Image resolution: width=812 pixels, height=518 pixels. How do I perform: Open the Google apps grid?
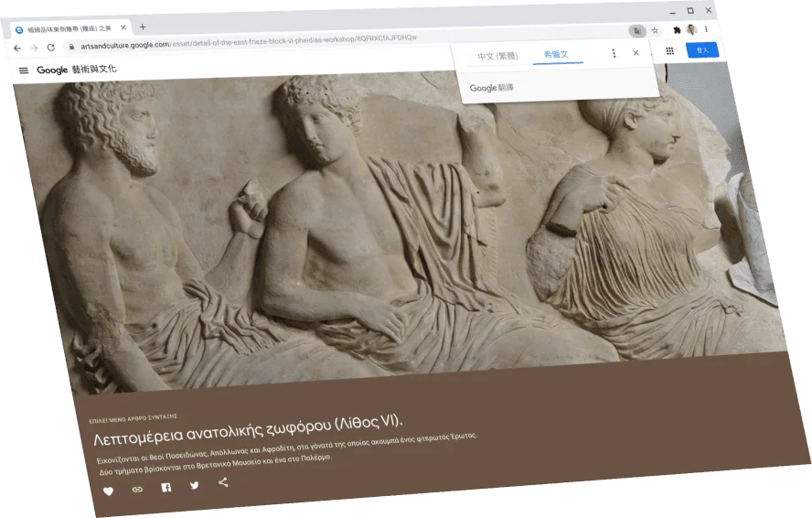(x=669, y=51)
